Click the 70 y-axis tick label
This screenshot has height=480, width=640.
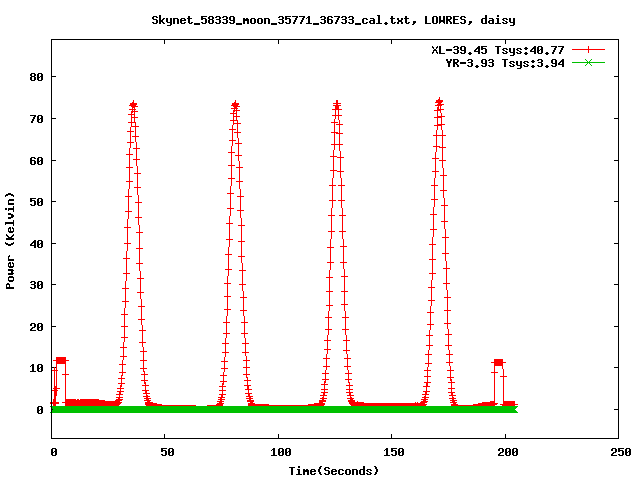click(x=36, y=119)
